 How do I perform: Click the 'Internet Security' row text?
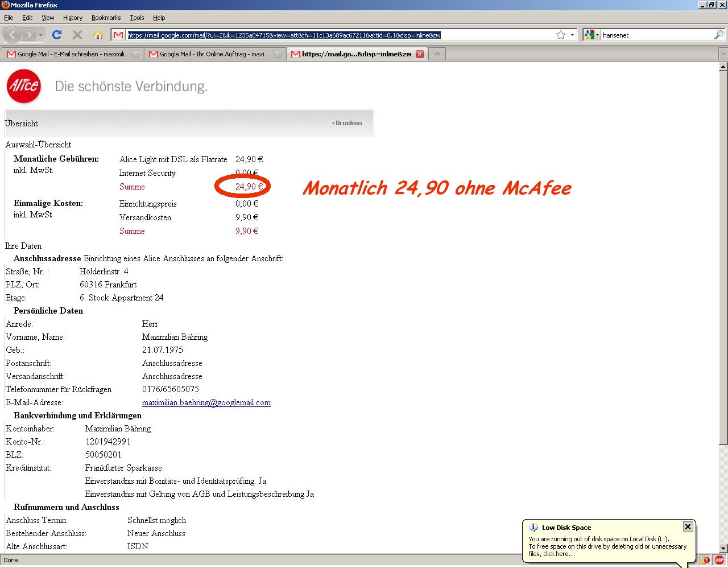point(147,173)
